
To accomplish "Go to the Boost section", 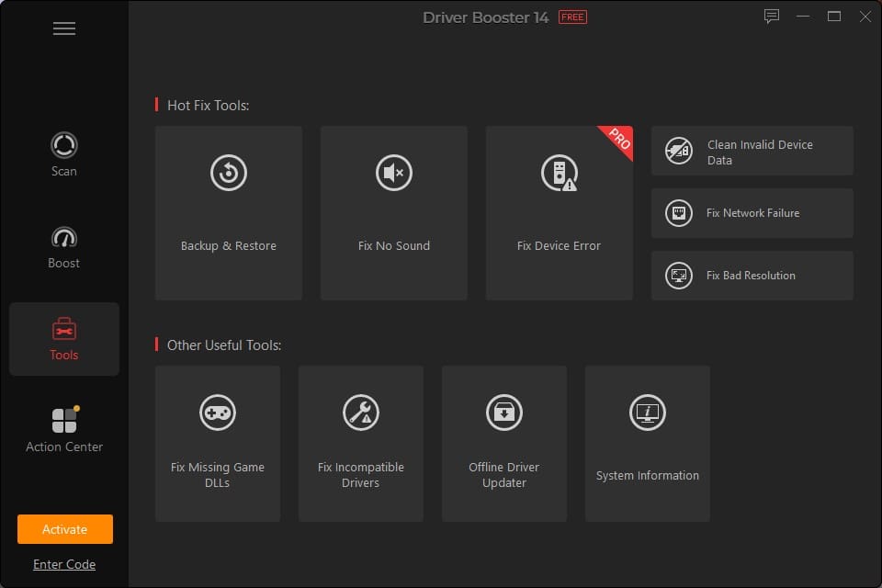I will pos(64,247).
